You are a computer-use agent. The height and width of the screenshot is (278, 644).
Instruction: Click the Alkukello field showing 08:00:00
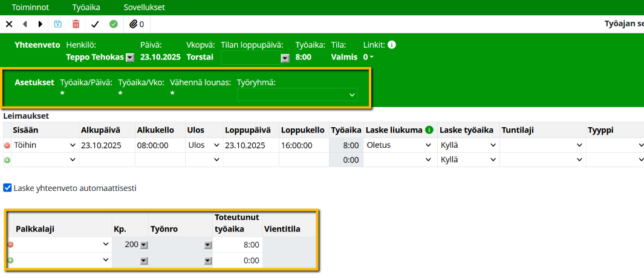pyautogui.click(x=160, y=145)
